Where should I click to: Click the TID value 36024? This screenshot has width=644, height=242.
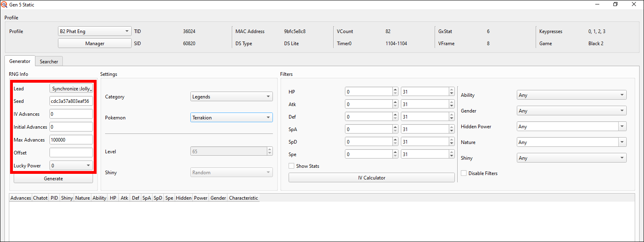click(x=189, y=31)
